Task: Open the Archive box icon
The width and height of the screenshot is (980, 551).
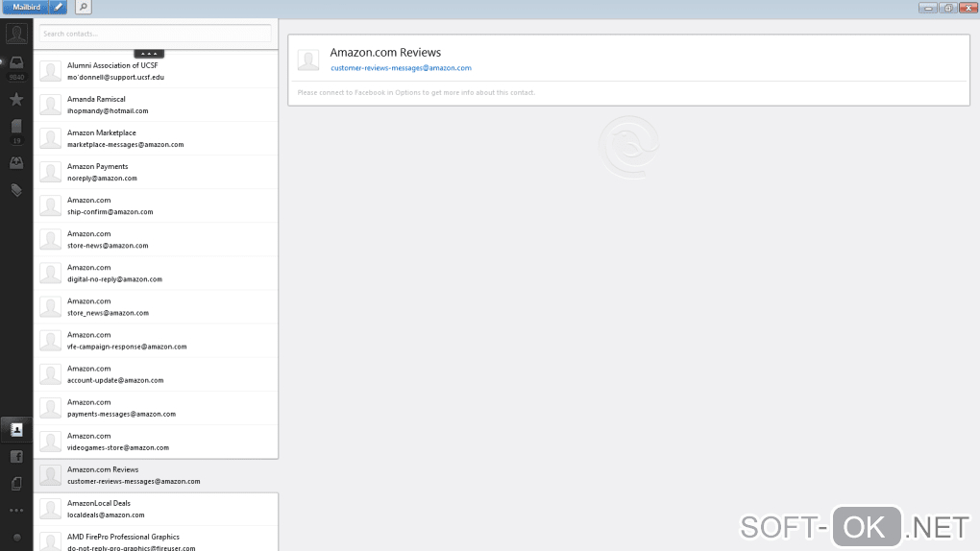Action: point(16,163)
